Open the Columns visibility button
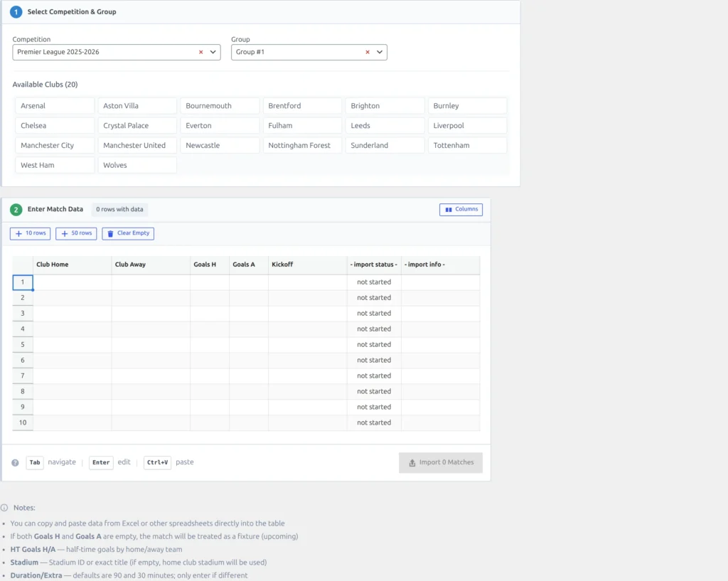This screenshot has width=728, height=581. click(461, 210)
